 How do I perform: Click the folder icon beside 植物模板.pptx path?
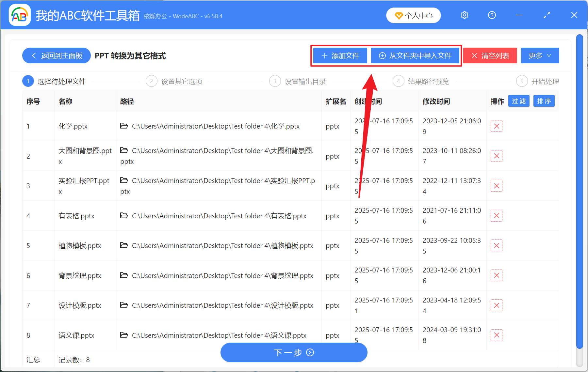click(x=124, y=245)
